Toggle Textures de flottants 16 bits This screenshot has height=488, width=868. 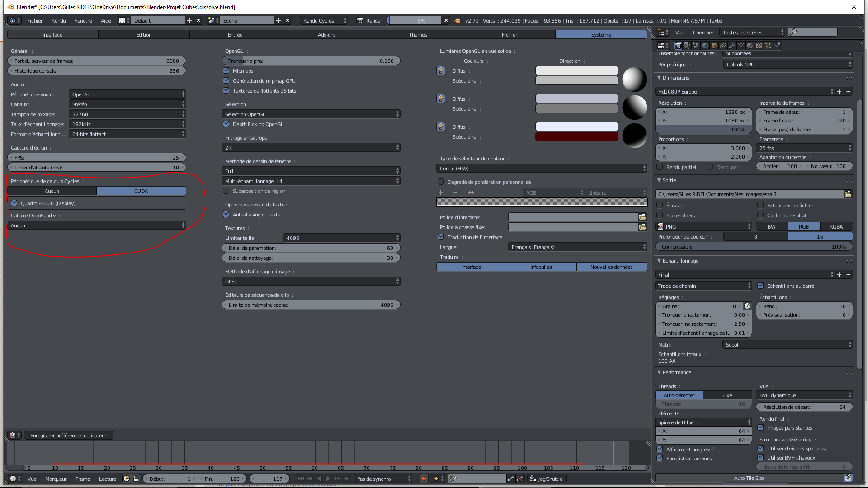pos(226,90)
